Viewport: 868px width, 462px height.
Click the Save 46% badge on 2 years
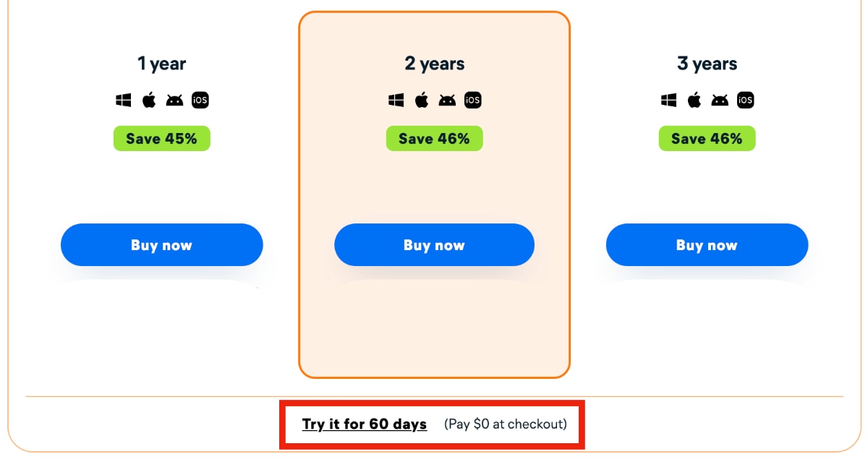435,139
